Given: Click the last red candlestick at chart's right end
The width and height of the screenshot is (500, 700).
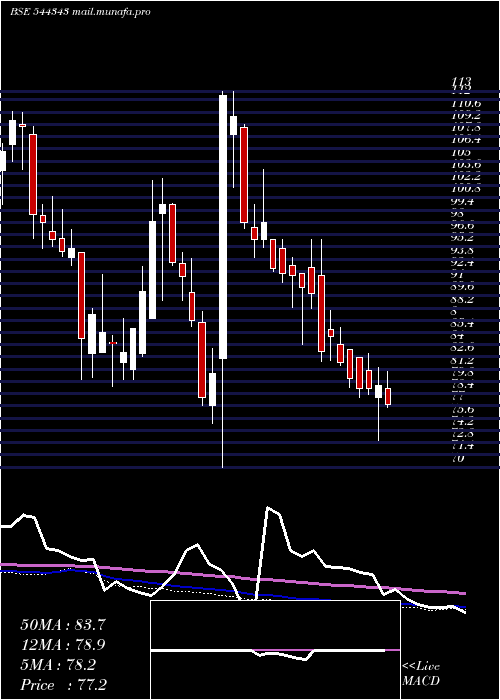Looking at the screenshot, I should (x=388, y=396).
